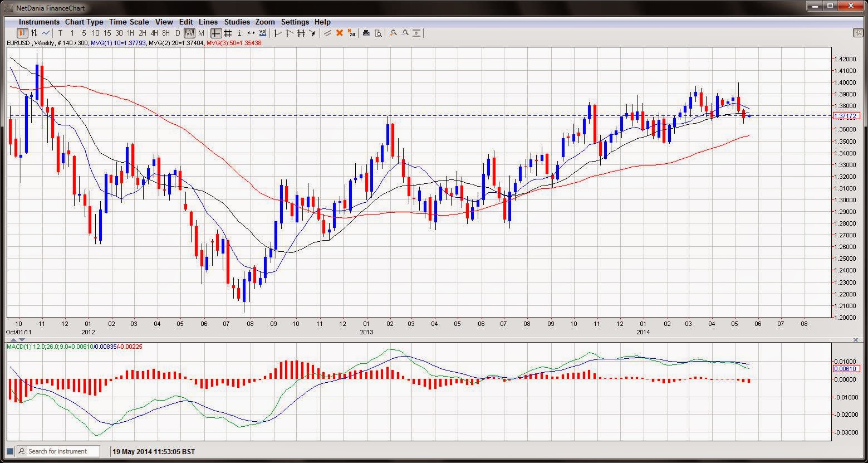This screenshot has height=463, width=868.
Task: Click the MVG(3) 50=1.35438 legend
Action: click(x=234, y=43)
